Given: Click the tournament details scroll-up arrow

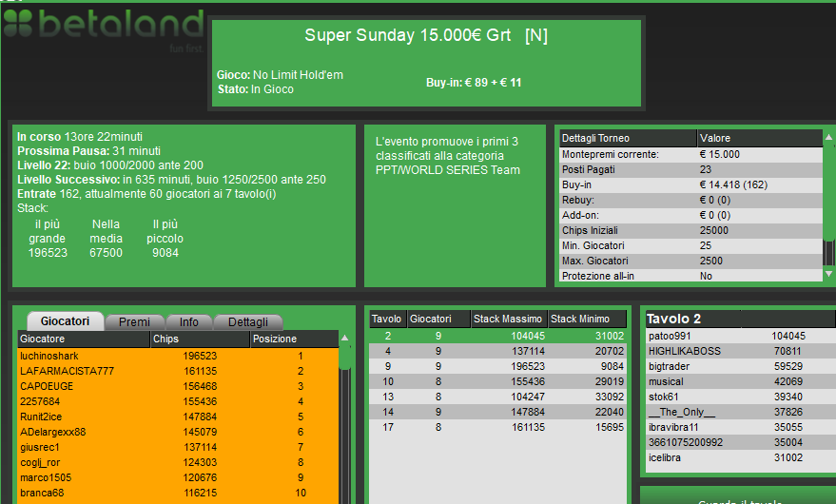Looking at the screenshot, I should (x=828, y=138).
